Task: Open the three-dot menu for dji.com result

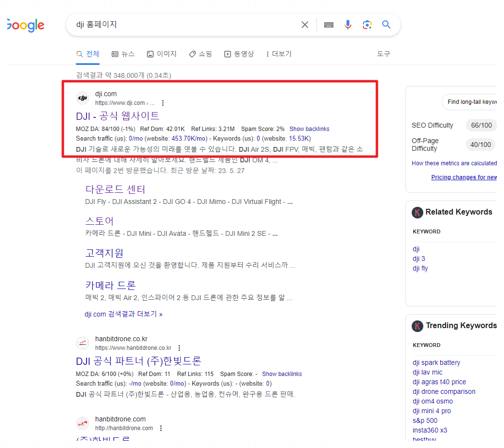Action: [x=163, y=103]
